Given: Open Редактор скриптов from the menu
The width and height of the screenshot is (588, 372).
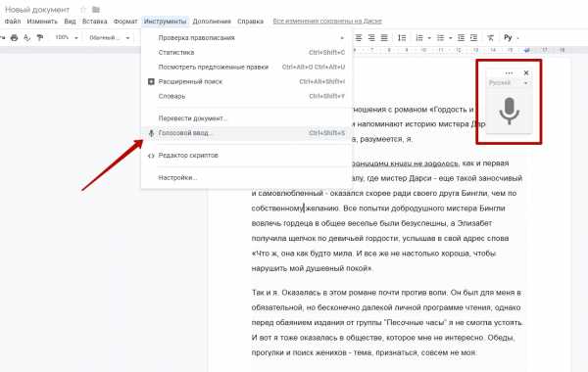Looking at the screenshot, I should 246,155.
